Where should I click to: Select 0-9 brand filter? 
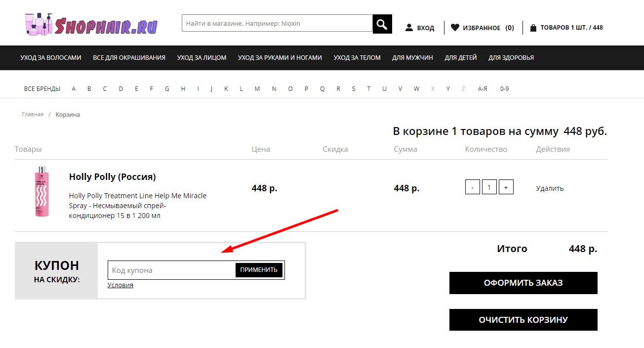[504, 89]
